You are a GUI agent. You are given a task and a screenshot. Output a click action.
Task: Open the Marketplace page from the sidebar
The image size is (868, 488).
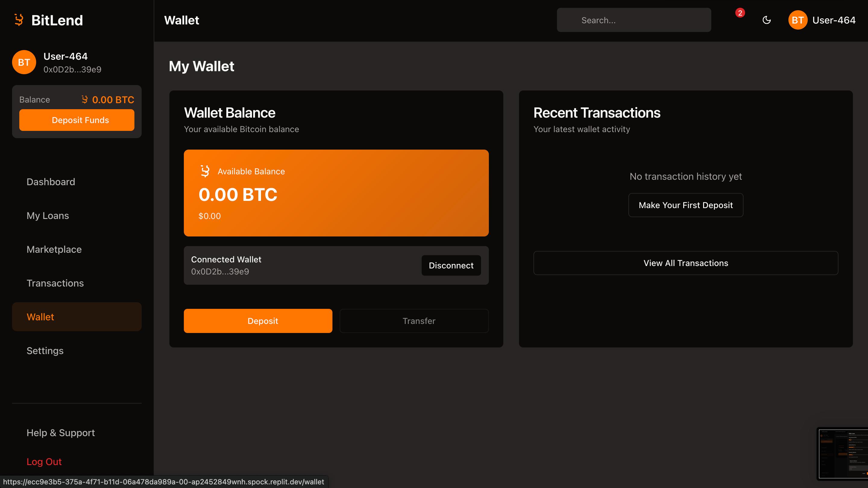[x=54, y=249]
